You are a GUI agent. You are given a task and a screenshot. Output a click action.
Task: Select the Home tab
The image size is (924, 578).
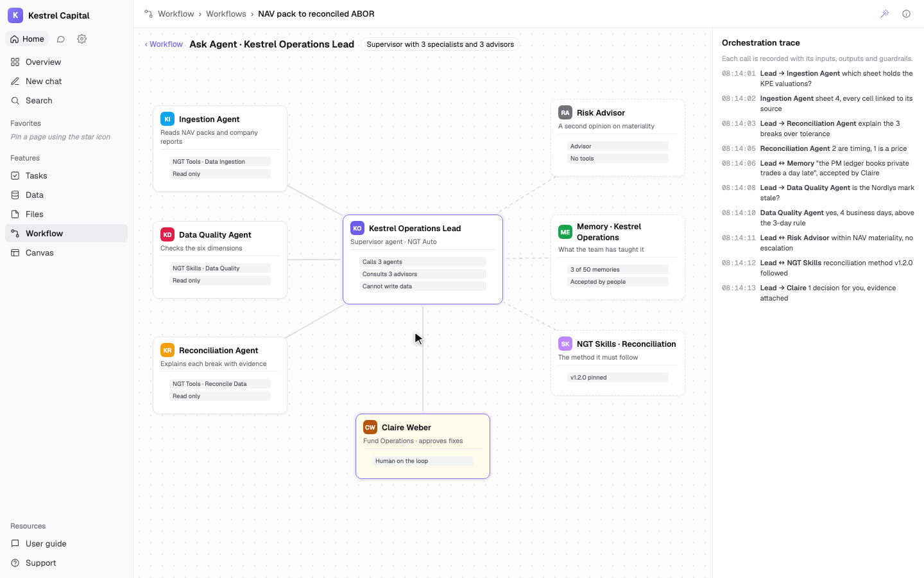tap(27, 39)
